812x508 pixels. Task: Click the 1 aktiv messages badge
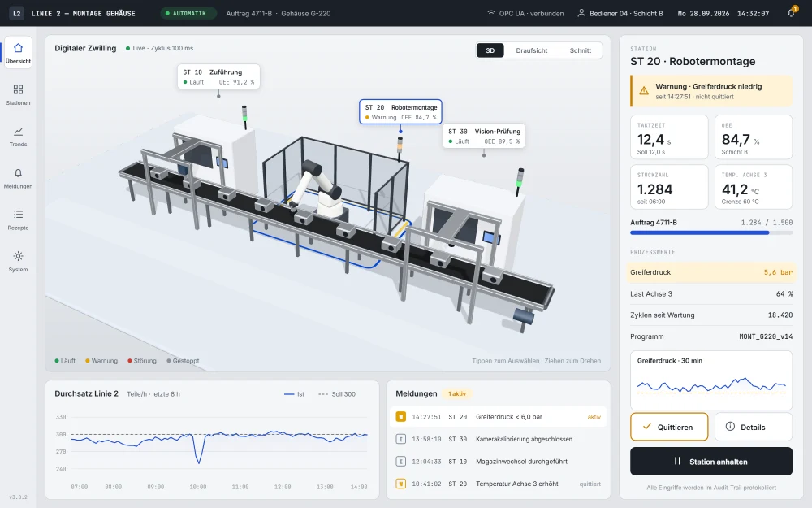coord(456,394)
